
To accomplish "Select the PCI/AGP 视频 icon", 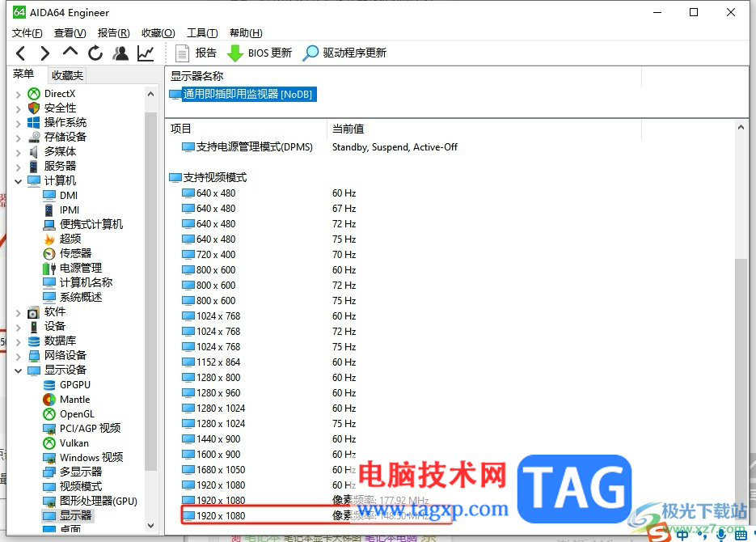I will click(49, 429).
